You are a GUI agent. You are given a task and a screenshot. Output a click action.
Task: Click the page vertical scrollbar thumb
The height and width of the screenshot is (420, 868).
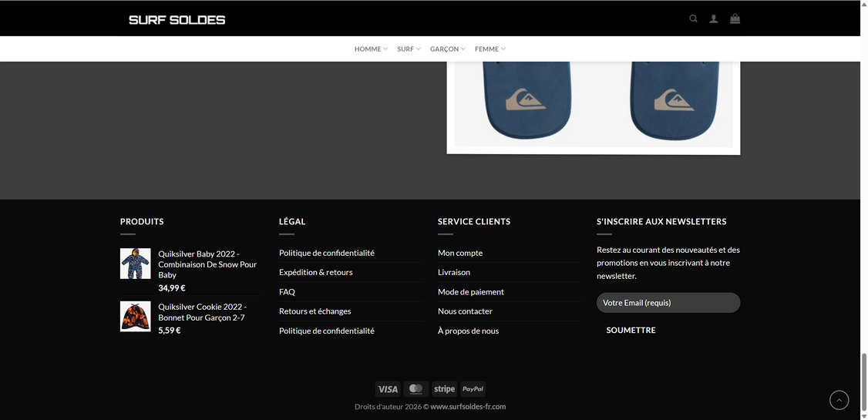pos(863,381)
